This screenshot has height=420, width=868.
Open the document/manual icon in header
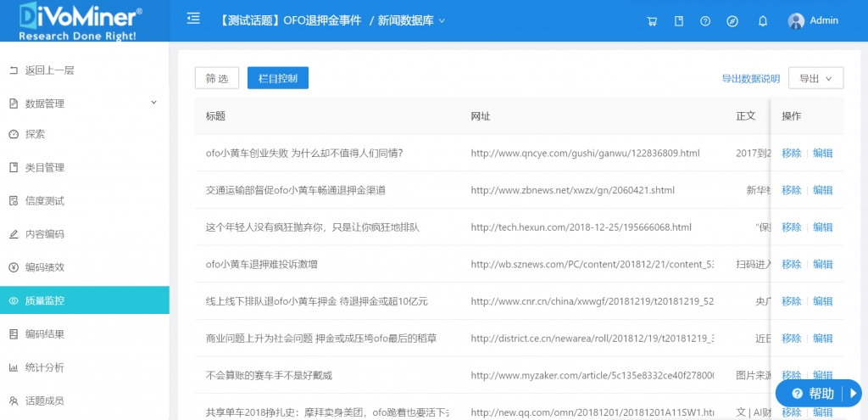coord(679,21)
